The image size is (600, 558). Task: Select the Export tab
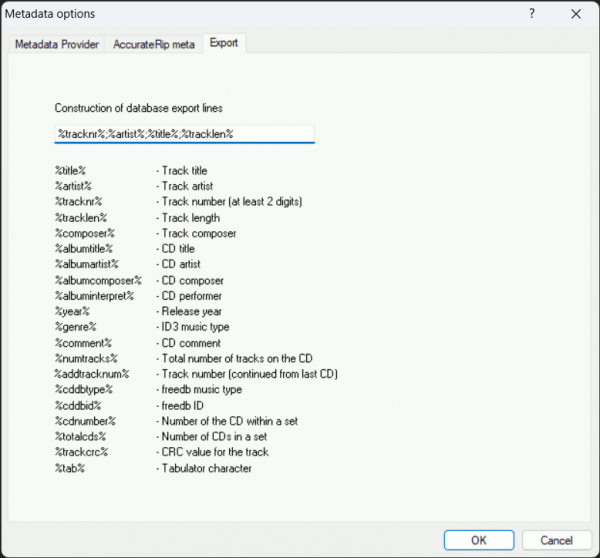pyautogui.click(x=224, y=44)
